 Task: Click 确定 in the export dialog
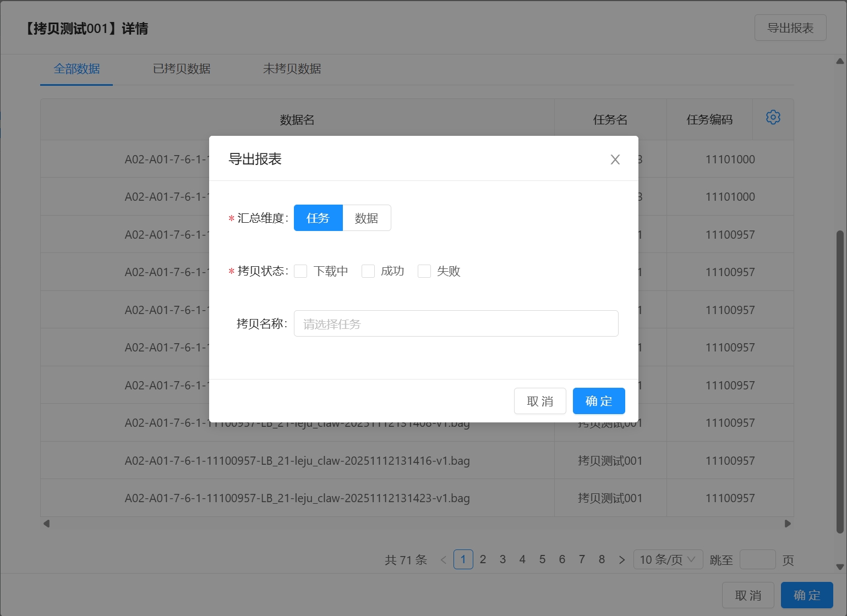(598, 402)
